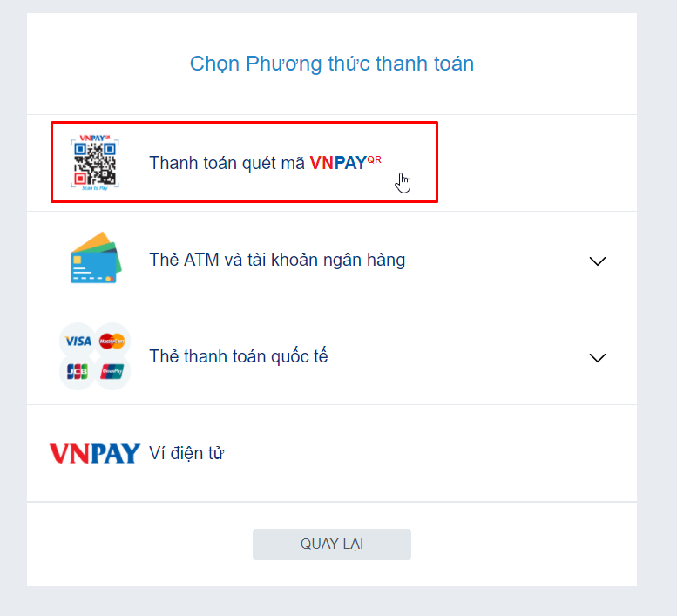Click the VNPAY wallet logo
This screenshot has height=616, width=677.
pos(95,453)
